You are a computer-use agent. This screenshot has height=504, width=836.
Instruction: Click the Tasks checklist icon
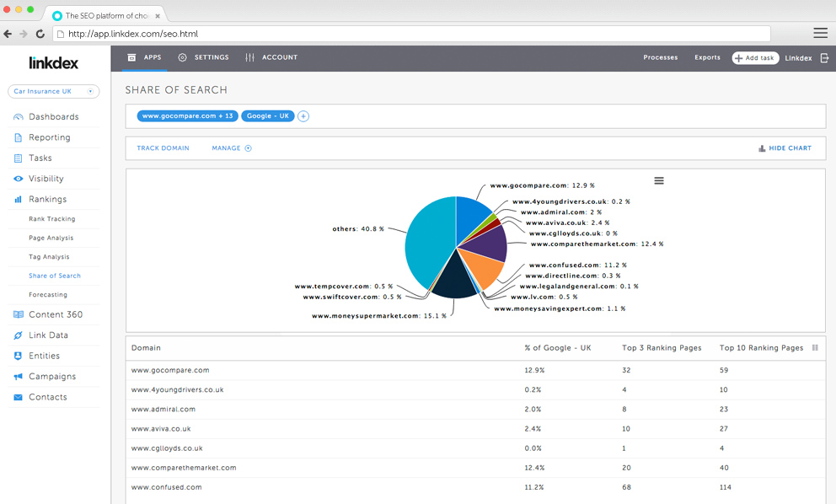(x=19, y=158)
